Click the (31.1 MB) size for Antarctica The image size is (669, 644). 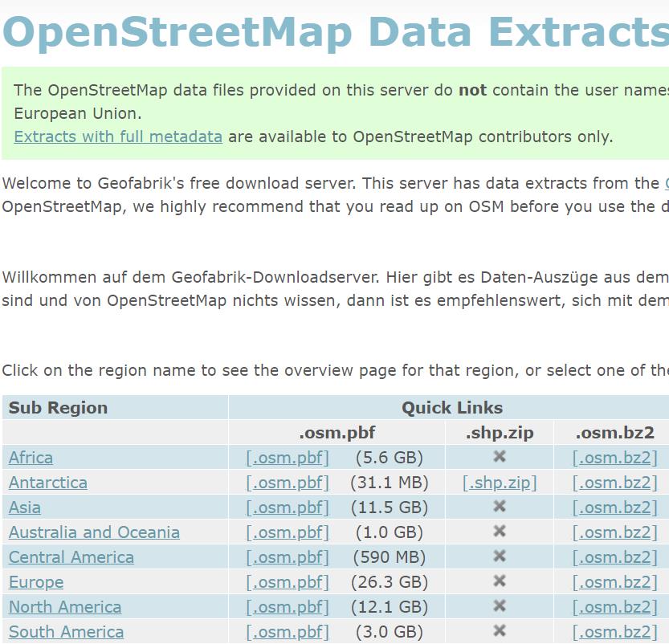pyautogui.click(x=389, y=483)
